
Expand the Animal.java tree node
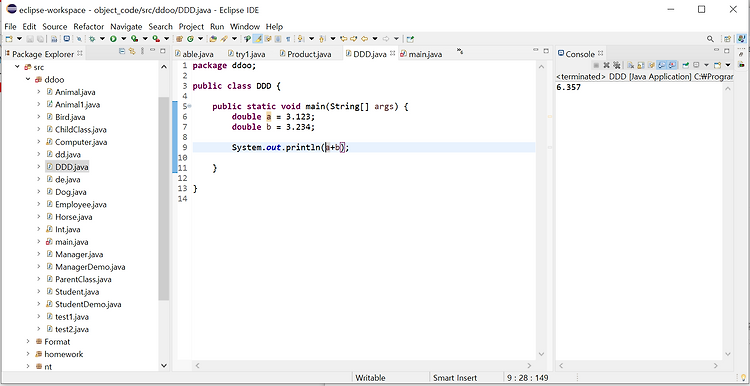[39, 92]
